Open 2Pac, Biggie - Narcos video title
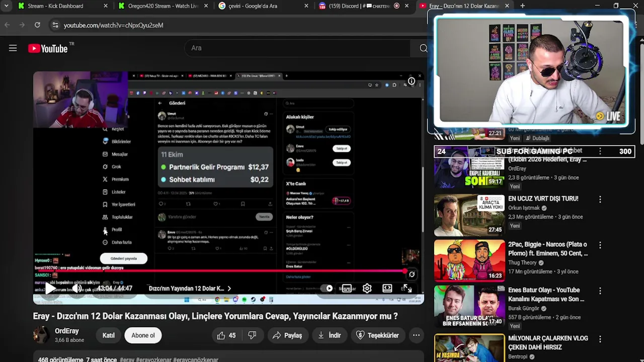The height and width of the screenshot is (362, 644). click(x=548, y=249)
